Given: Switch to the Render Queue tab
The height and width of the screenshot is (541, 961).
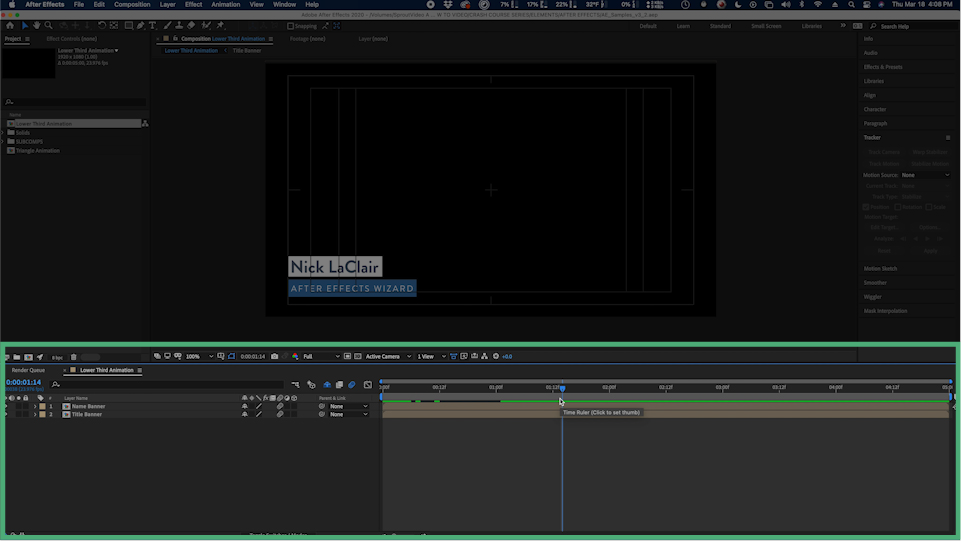Looking at the screenshot, I should (x=28, y=370).
